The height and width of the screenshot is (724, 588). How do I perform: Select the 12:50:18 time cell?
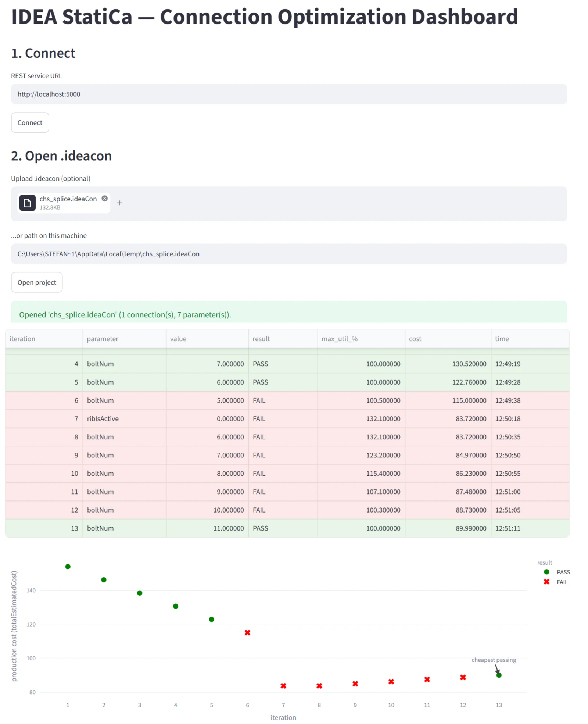pyautogui.click(x=530, y=419)
